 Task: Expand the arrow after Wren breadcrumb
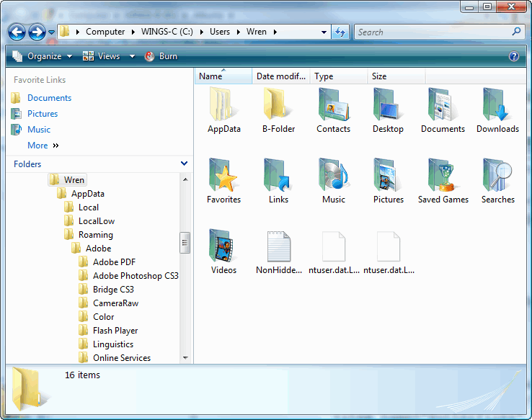tap(275, 32)
